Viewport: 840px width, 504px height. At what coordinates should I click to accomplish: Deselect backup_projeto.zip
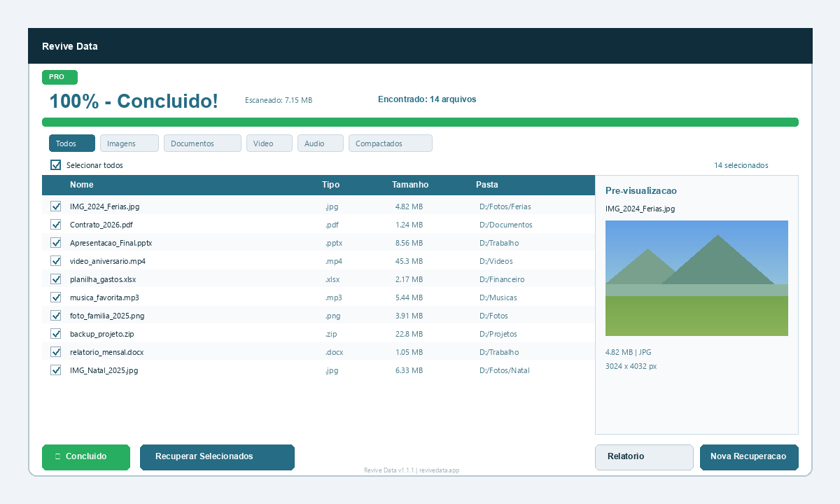click(x=55, y=334)
